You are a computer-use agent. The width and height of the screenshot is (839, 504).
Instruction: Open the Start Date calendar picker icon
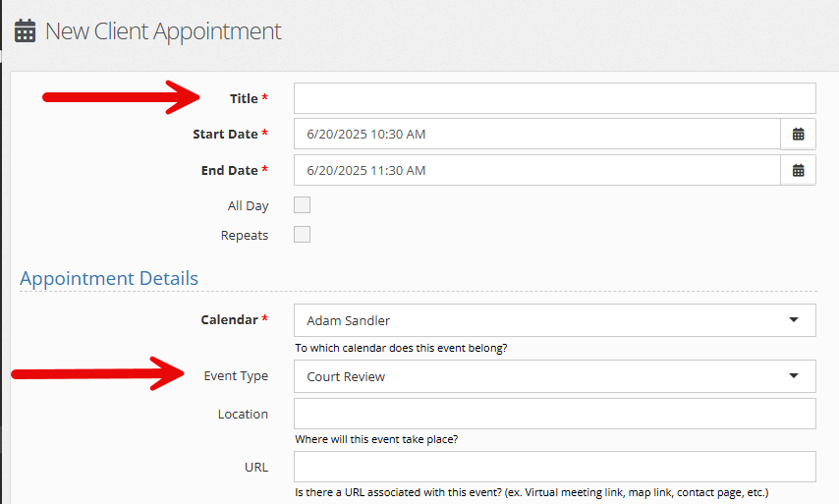tap(798, 135)
